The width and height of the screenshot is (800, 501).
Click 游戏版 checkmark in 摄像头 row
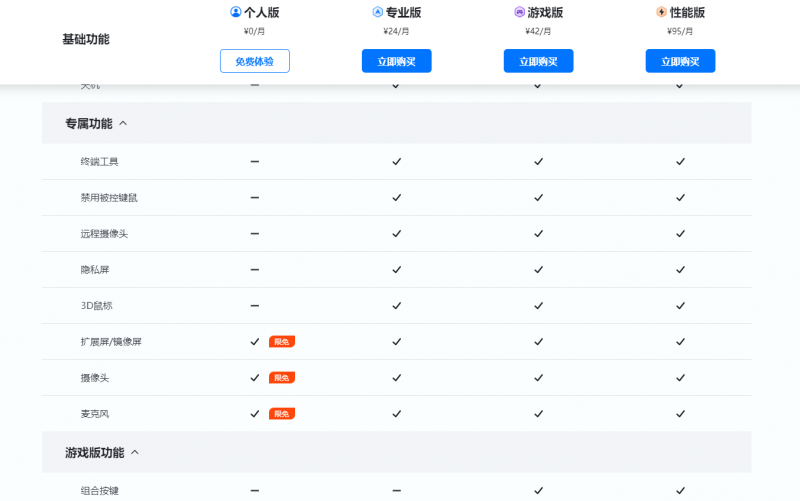(x=538, y=378)
